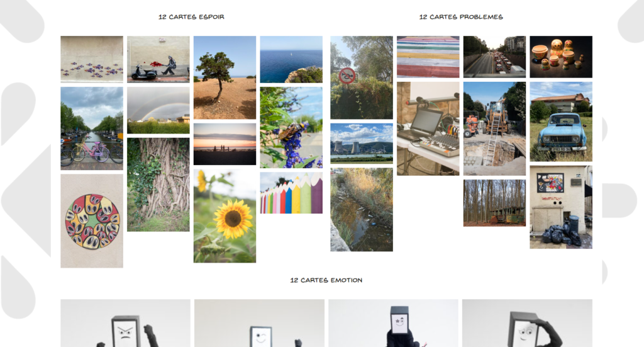Open the matryoshka dolls photo
The height and width of the screenshot is (347, 644).
click(x=560, y=57)
